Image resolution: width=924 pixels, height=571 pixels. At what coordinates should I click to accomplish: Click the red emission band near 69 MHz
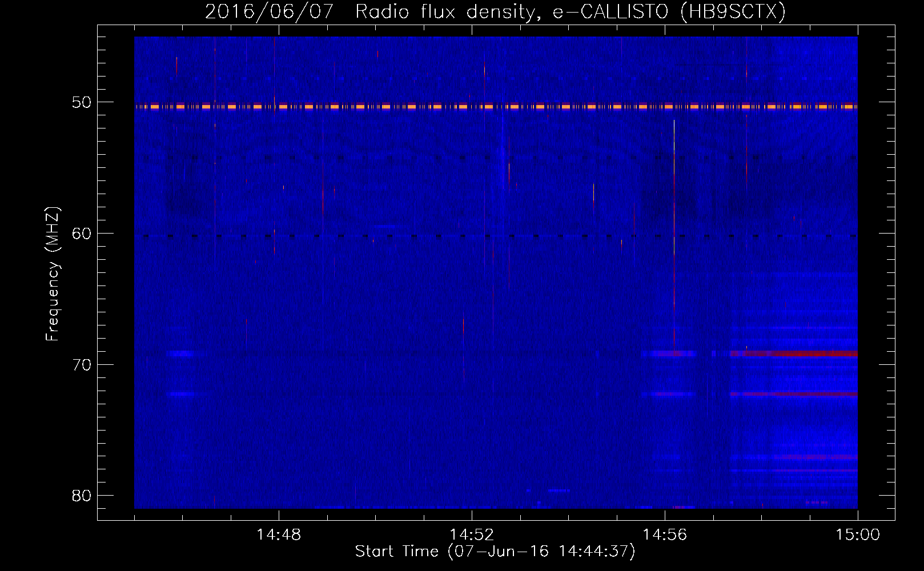(x=794, y=353)
